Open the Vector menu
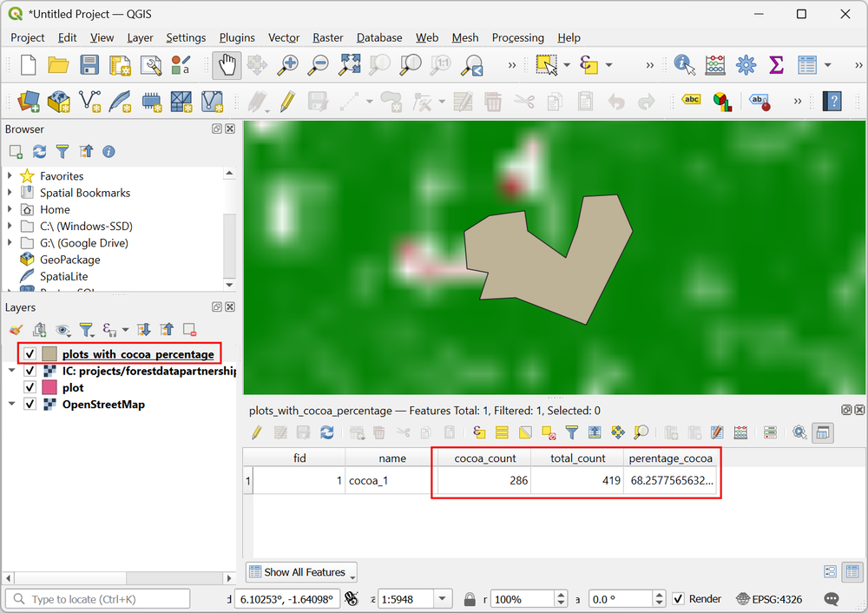 coord(284,37)
